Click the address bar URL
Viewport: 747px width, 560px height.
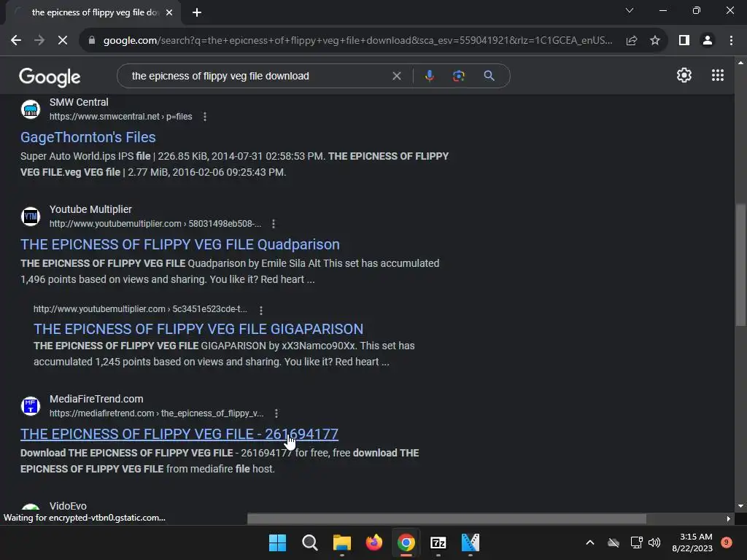(357, 41)
